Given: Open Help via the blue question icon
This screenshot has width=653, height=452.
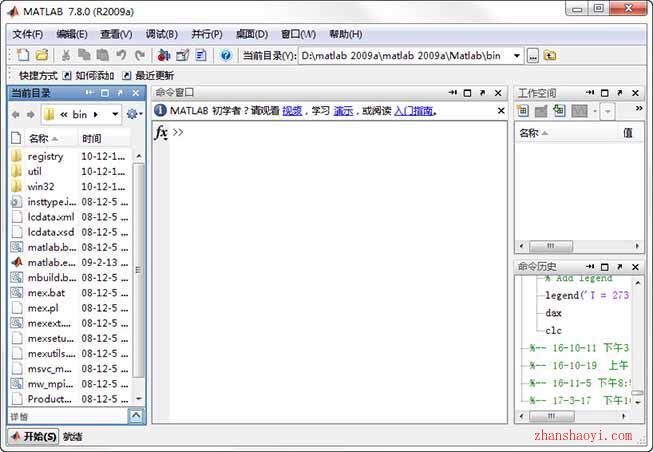Looking at the screenshot, I should (x=226, y=55).
